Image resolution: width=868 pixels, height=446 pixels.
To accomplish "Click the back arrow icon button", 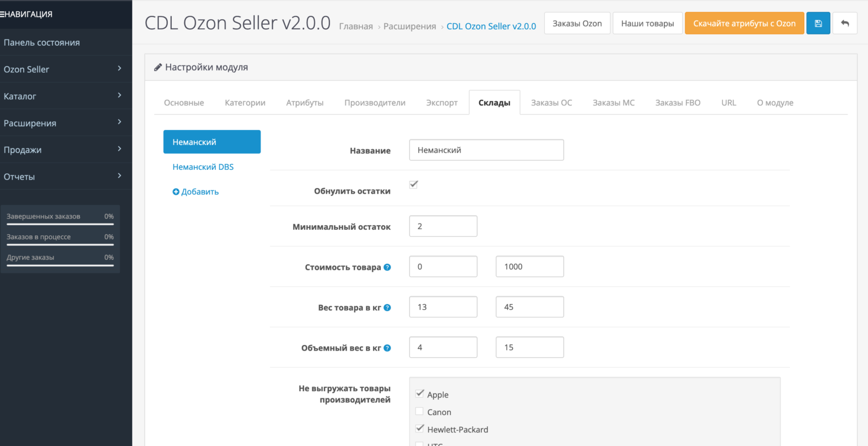I will coord(845,23).
